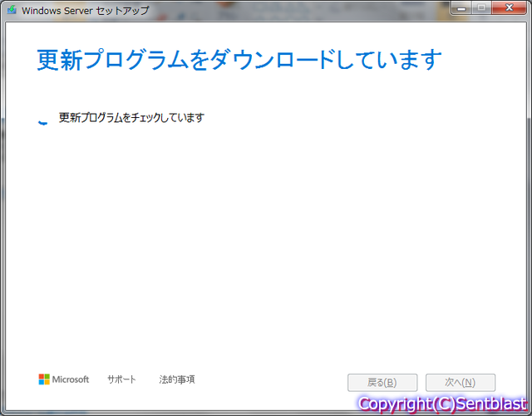Click the 次へ(N) button
Viewport: 532px width, 416px height.
tap(461, 383)
